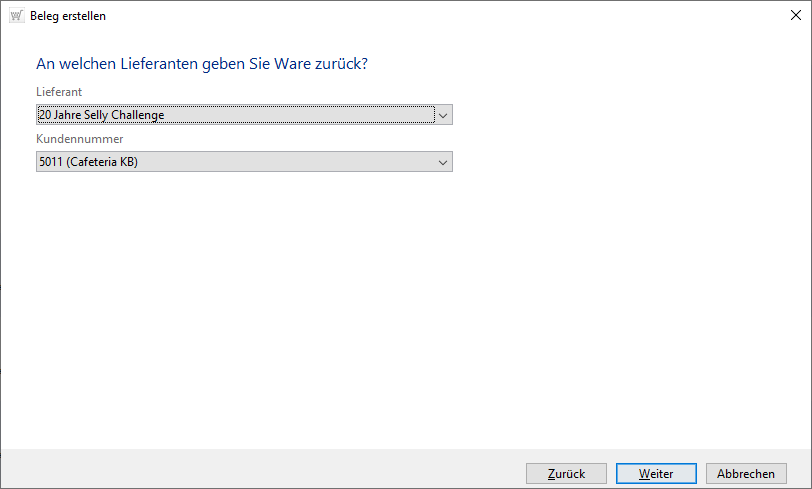The image size is (812, 489).
Task: Click the Lieferant field label
Action: [x=59, y=92]
